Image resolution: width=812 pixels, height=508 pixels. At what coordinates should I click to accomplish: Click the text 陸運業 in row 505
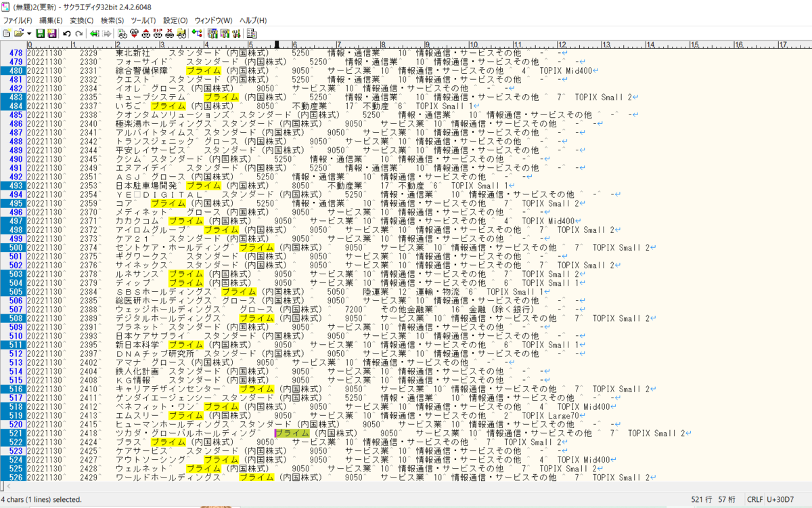point(376,291)
